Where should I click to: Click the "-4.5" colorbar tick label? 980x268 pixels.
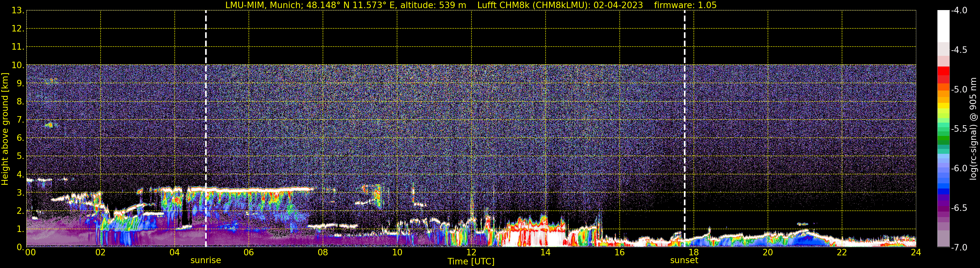[959, 50]
